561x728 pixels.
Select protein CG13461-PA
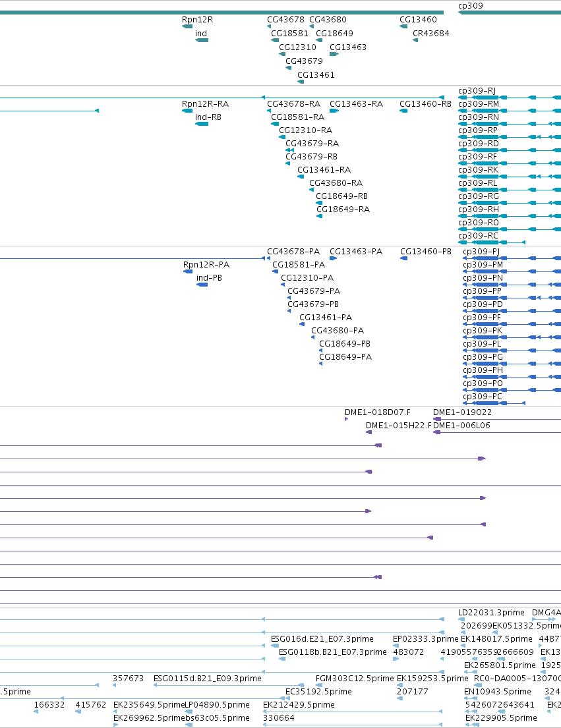326,318
